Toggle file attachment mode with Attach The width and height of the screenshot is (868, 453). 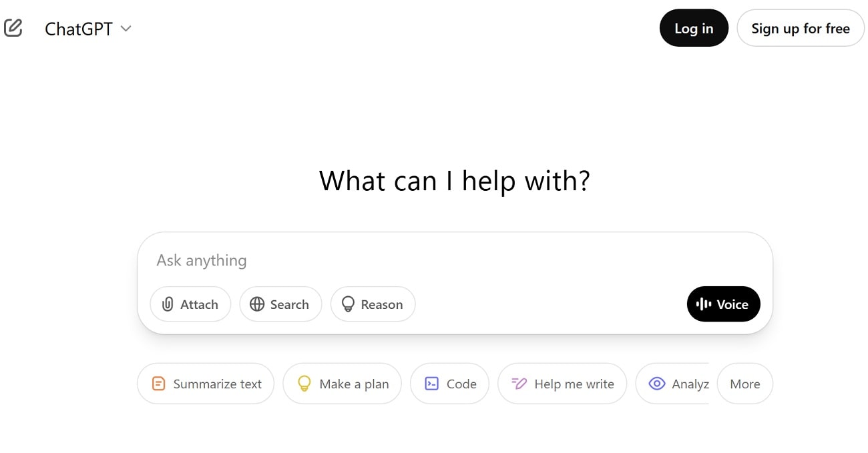(x=190, y=304)
